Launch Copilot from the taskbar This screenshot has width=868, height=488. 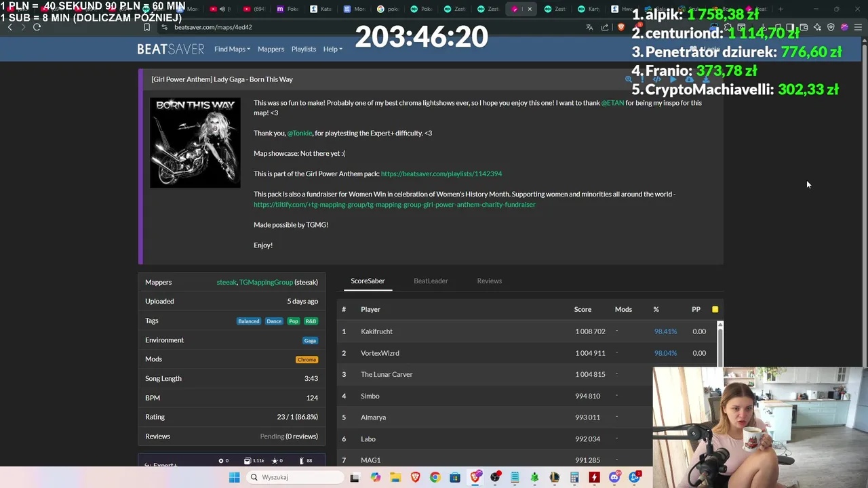(x=376, y=477)
